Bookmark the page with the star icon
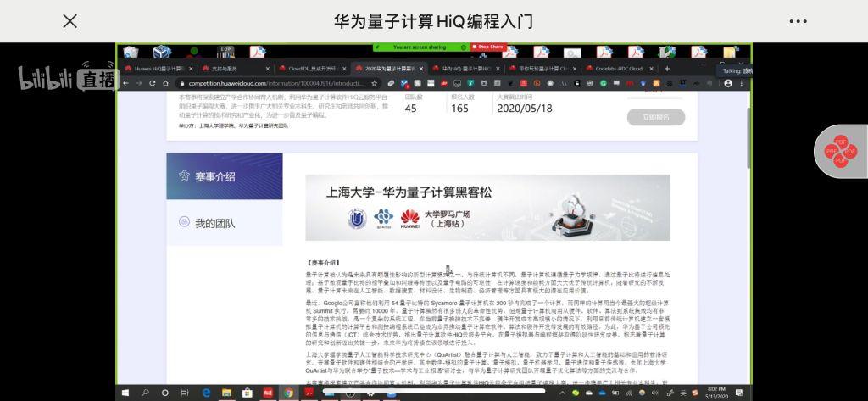The height and width of the screenshot is (401, 868). point(376,83)
